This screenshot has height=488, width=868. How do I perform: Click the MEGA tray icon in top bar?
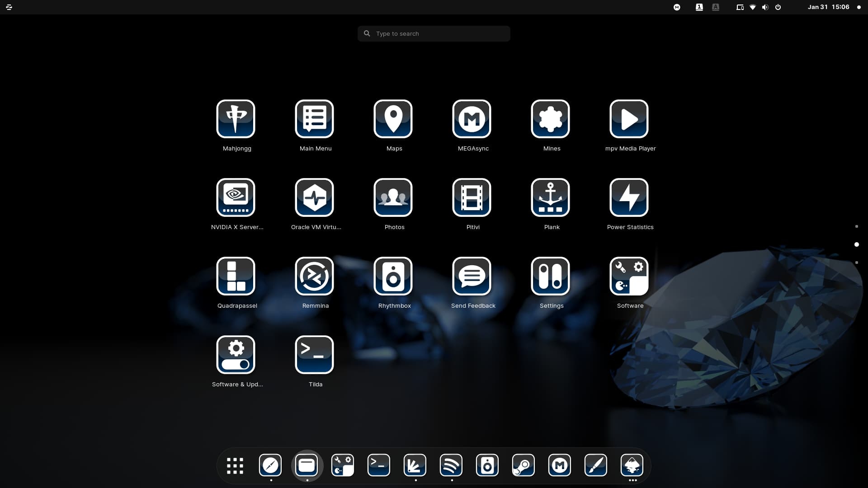[x=677, y=7]
